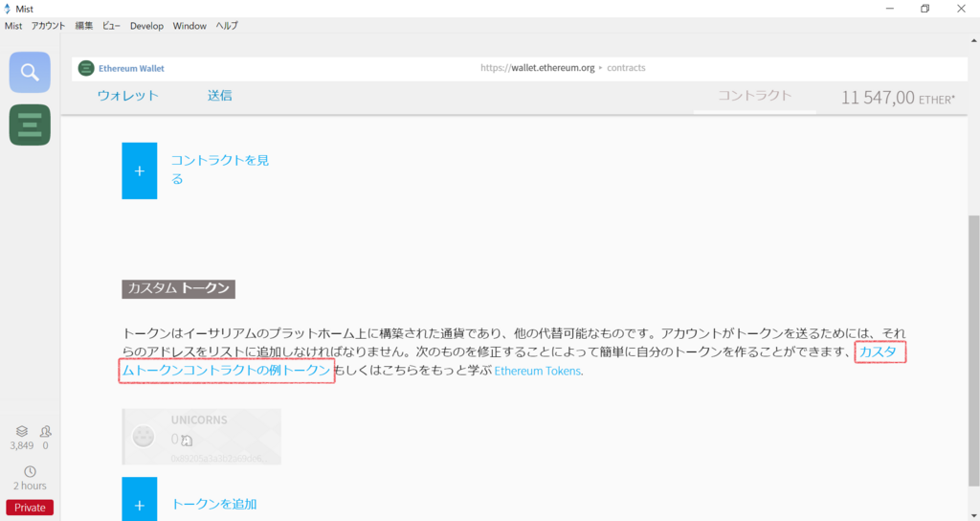The image size is (980, 521).
Task: Open the ヘルプ menu
Action: tap(227, 26)
